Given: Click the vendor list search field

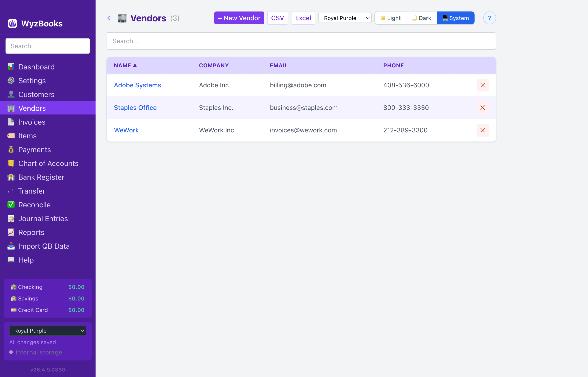Looking at the screenshot, I should point(301,41).
